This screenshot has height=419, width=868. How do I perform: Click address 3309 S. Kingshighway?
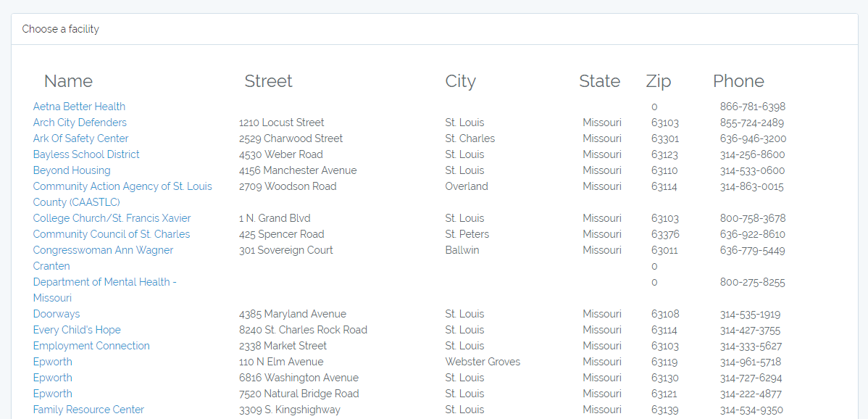290,410
